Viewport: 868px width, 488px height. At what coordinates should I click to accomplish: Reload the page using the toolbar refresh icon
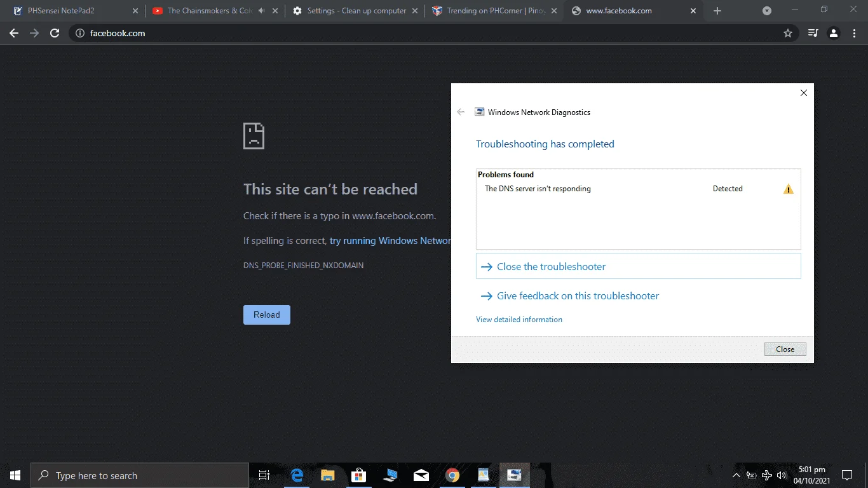(55, 33)
